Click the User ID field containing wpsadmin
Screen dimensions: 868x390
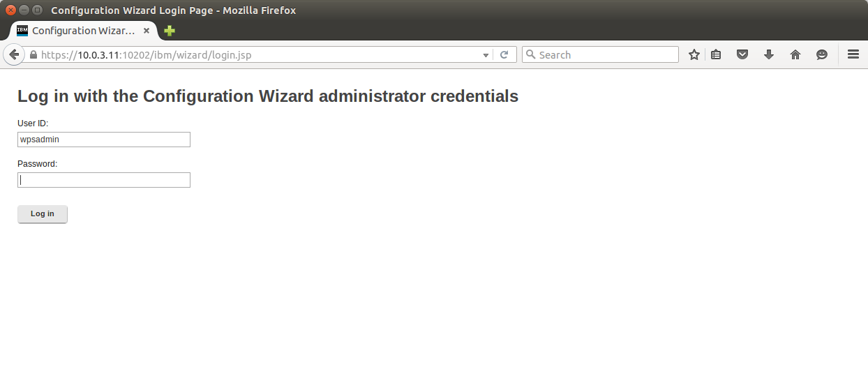point(104,140)
